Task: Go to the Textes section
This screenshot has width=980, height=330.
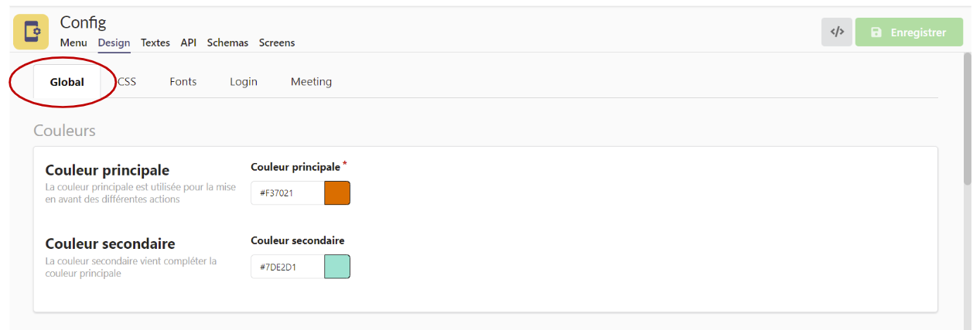Action: [155, 43]
